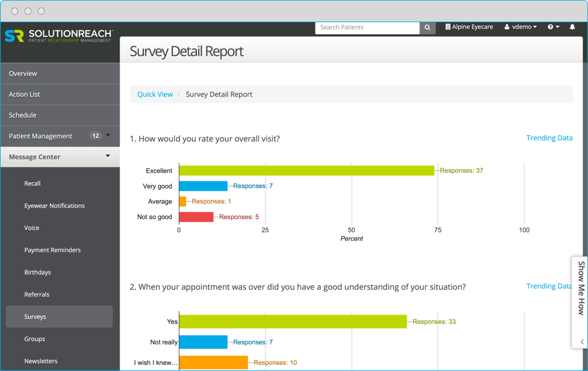588x371 pixels.
Task: Select the Newsletters menu item
Action: coord(40,361)
